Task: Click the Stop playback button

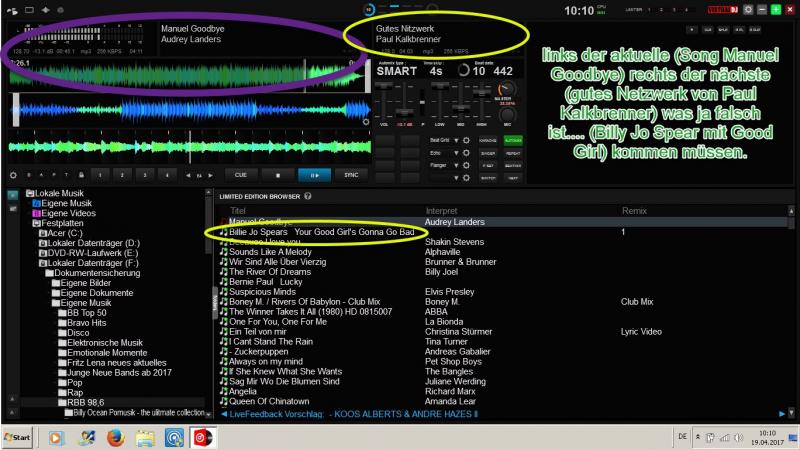Action: pos(278,175)
